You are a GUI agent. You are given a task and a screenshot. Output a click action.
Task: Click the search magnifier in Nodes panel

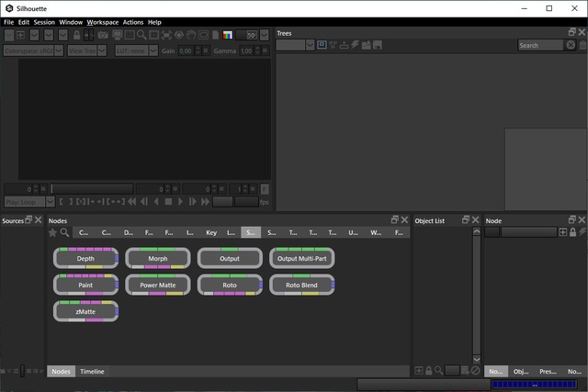click(x=63, y=233)
